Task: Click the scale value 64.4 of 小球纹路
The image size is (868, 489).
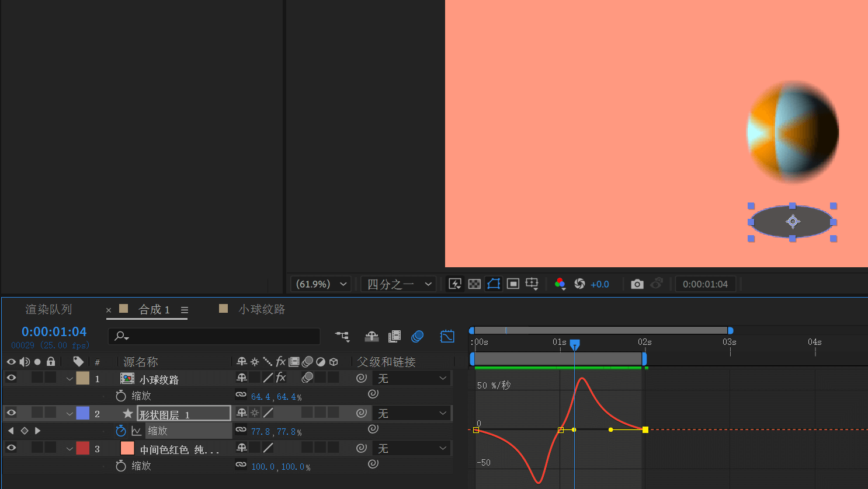Action: click(x=261, y=397)
